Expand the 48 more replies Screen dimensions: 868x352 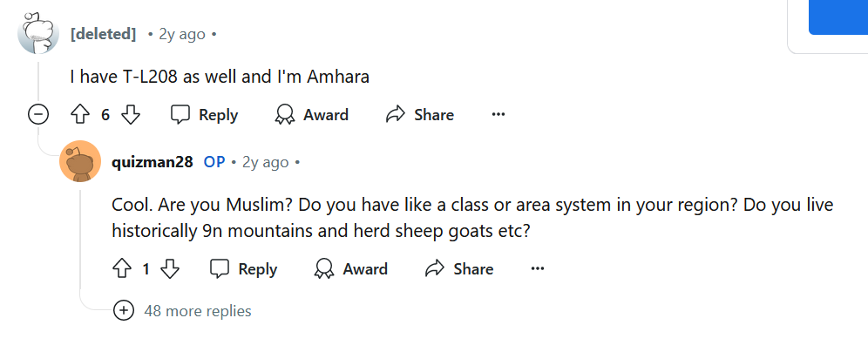coord(124,310)
